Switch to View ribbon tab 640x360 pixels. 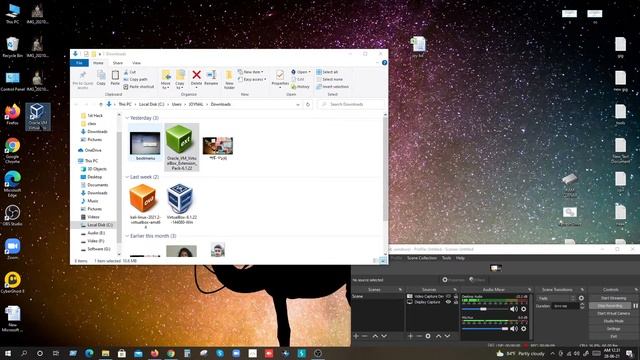coord(136,63)
